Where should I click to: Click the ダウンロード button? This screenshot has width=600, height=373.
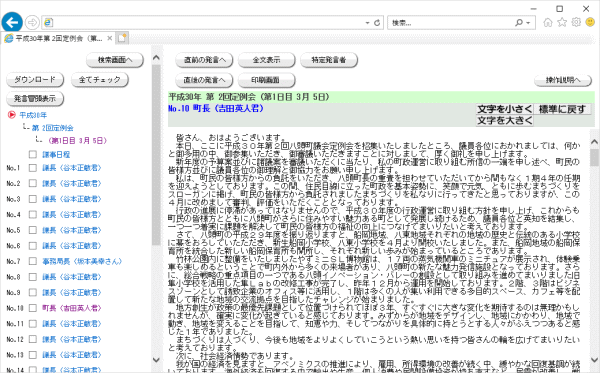[x=35, y=80]
